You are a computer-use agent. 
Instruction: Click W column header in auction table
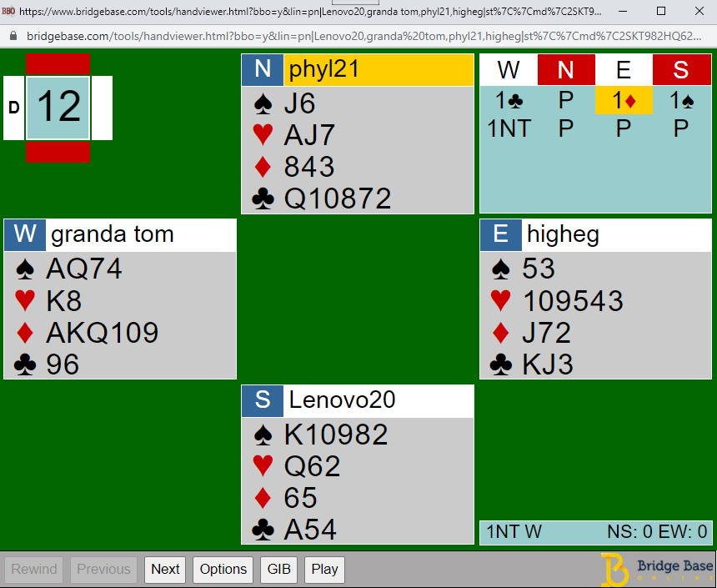point(509,70)
